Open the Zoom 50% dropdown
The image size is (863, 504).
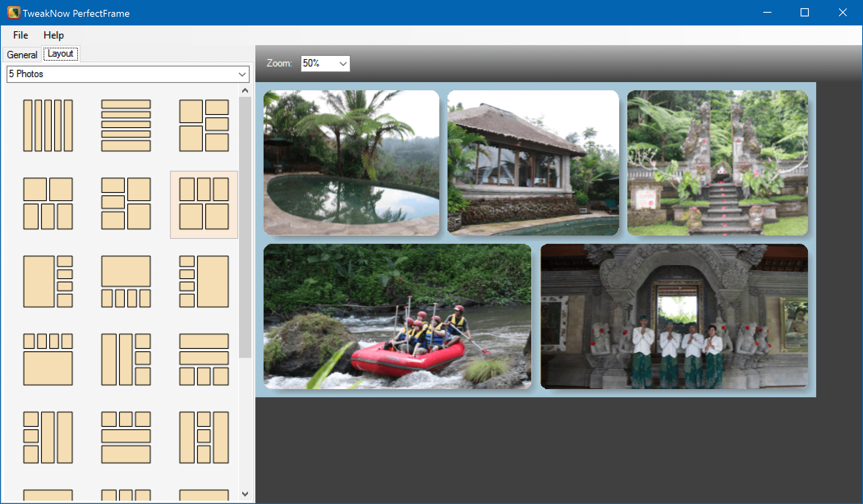coord(325,63)
